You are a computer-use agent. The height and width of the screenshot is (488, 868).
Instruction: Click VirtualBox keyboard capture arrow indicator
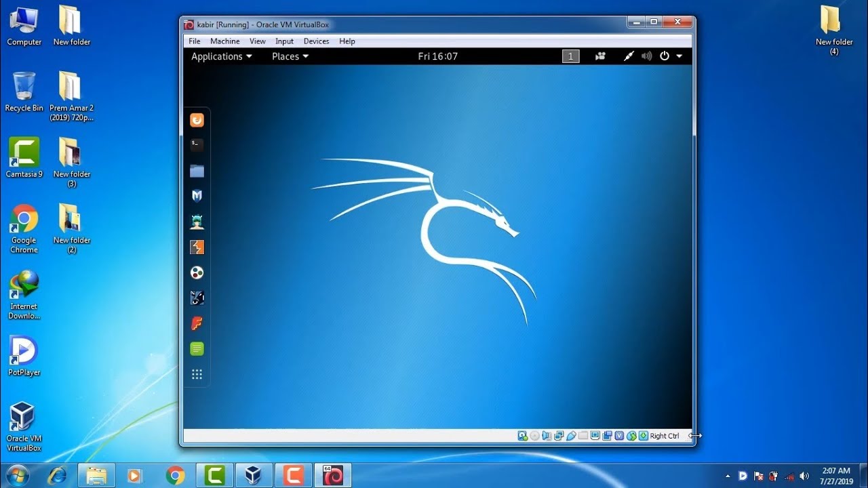[644, 436]
